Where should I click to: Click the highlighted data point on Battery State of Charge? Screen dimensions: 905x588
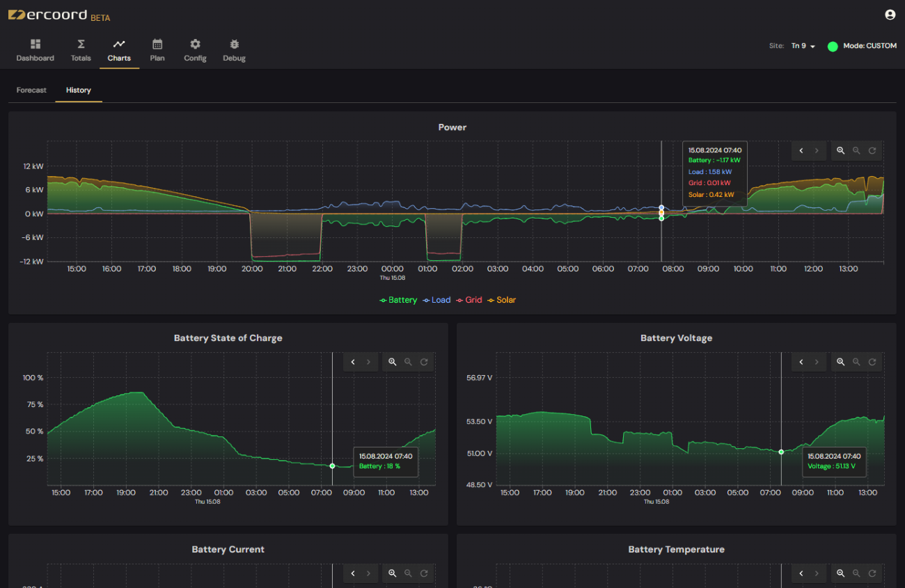click(x=332, y=466)
